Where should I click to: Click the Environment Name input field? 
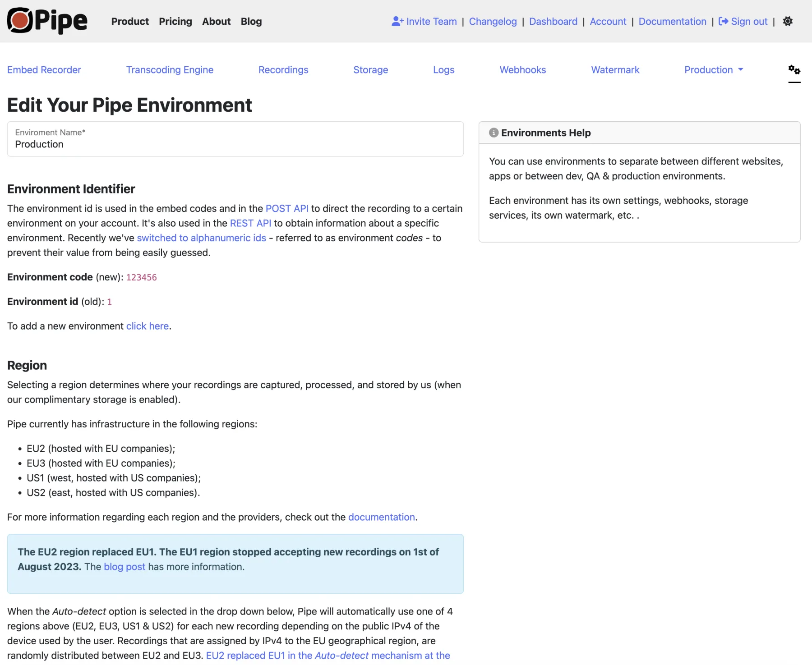(x=235, y=139)
